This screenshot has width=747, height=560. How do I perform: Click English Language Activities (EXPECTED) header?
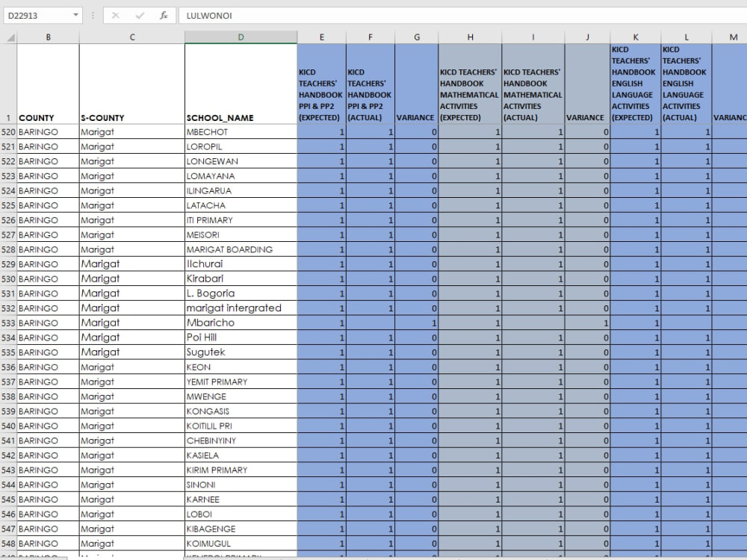pos(636,84)
